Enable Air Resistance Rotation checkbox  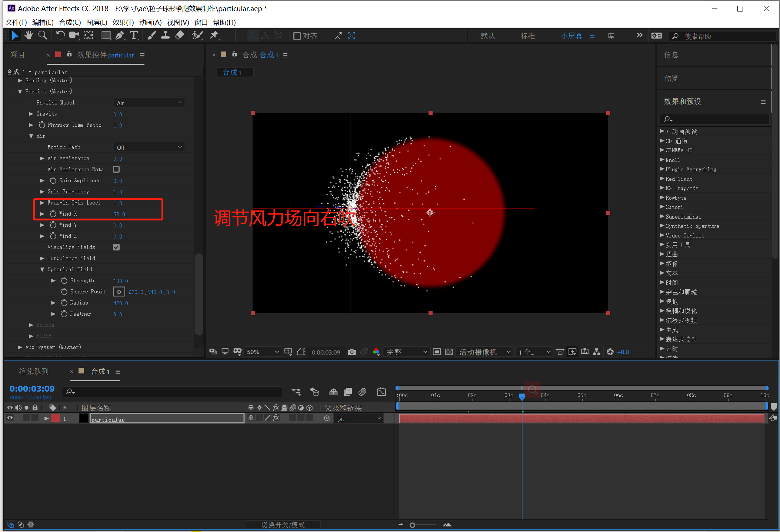click(x=116, y=169)
